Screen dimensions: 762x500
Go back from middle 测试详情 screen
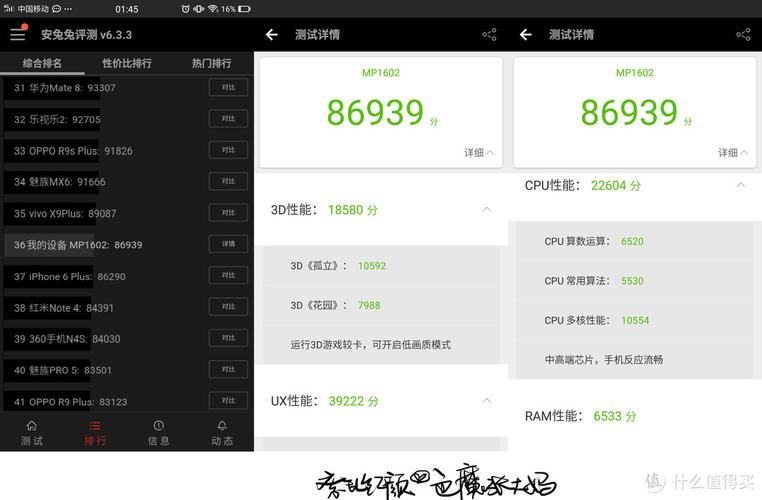tap(272, 34)
